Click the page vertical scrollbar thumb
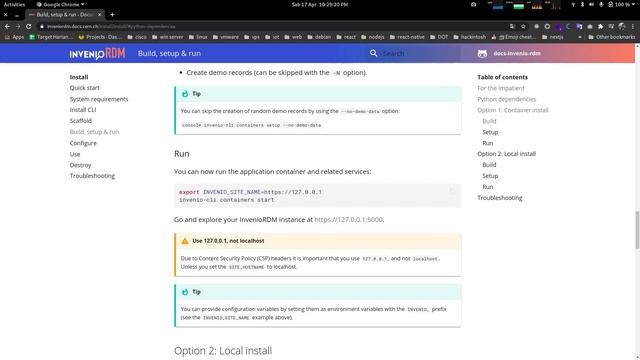The width and height of the screenshot is (640, 360). coord(637,230)
